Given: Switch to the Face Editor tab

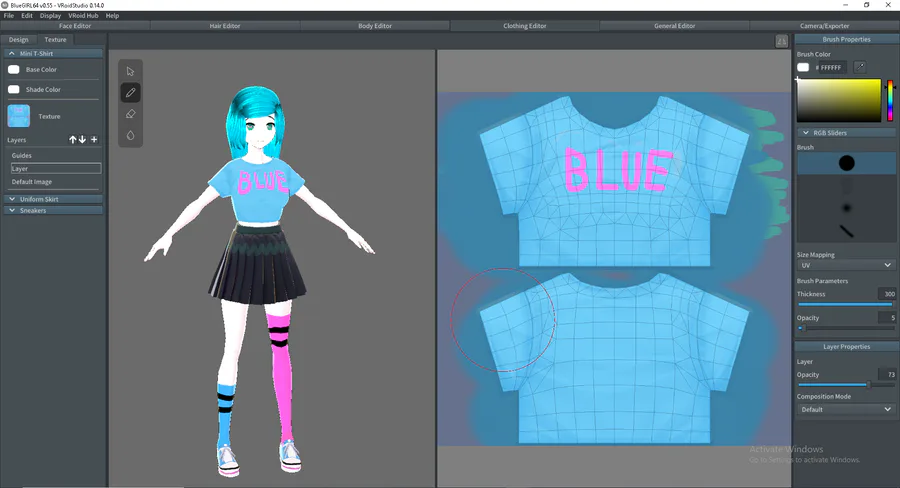Looking at the screenshot, I should coord(75,26).
